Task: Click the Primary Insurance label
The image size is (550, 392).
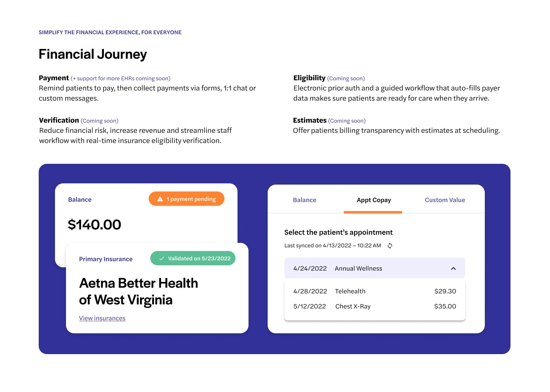Action: (106, 259)
